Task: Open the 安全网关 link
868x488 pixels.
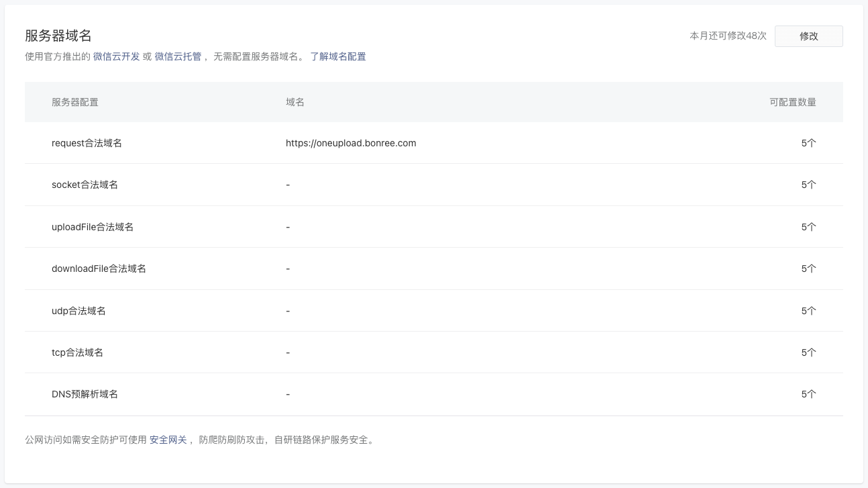Action: pyautogui.click(x=168, y=440)
